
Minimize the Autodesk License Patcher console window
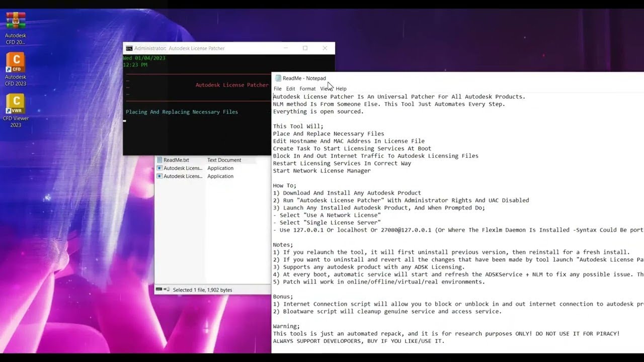coord(286,48)
